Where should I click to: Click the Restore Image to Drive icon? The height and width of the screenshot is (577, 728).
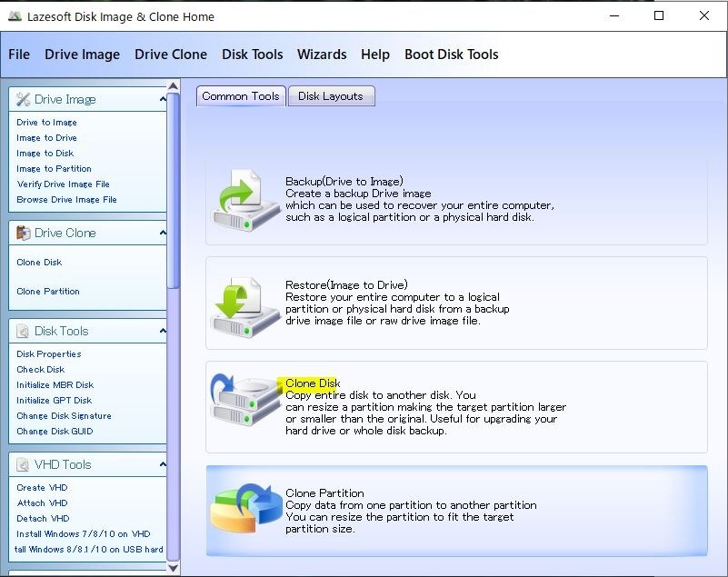pos(245,306)
